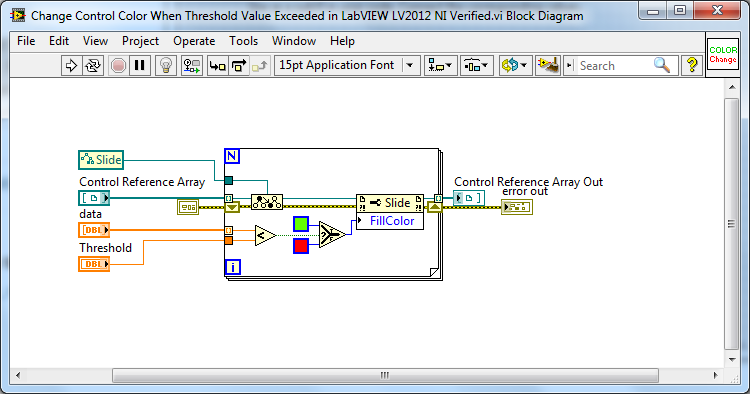
Task: Click the Clean Up Diagram button
Action: pyautogui.click(x=548, y=66)
